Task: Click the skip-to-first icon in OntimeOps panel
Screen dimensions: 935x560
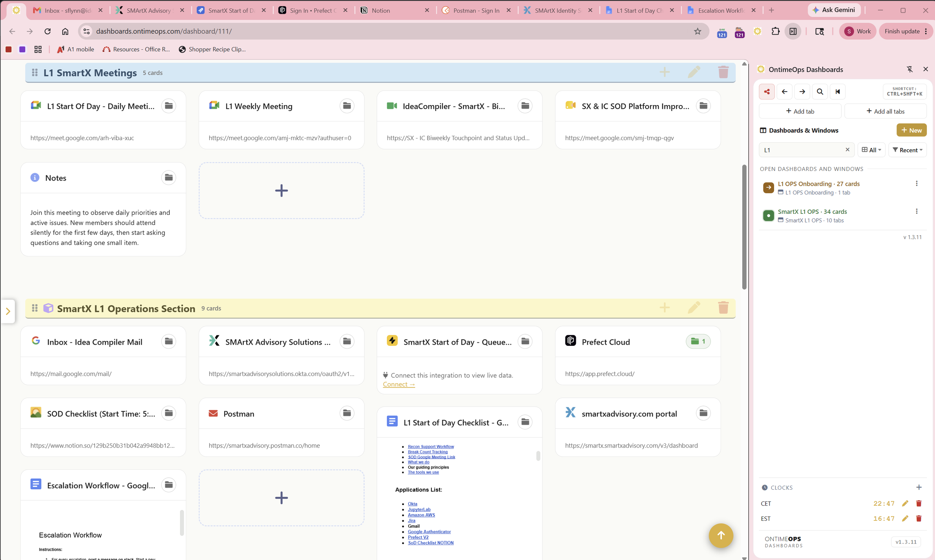Action: (838, 92)
